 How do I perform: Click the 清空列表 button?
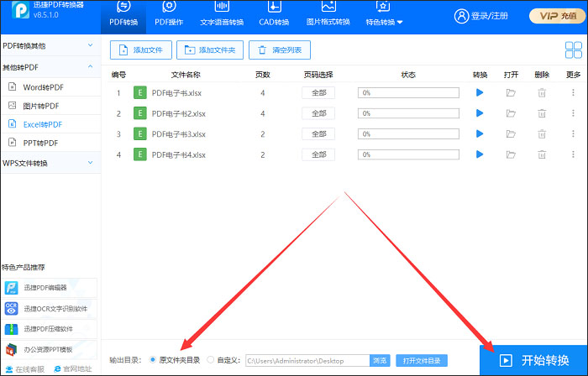click(280, 50)
